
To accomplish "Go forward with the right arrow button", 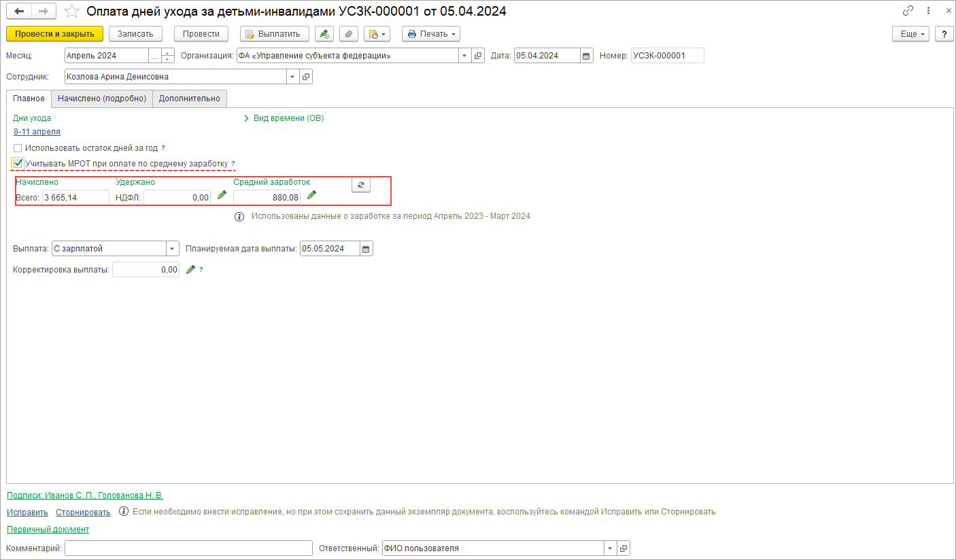I will point(44,12).
